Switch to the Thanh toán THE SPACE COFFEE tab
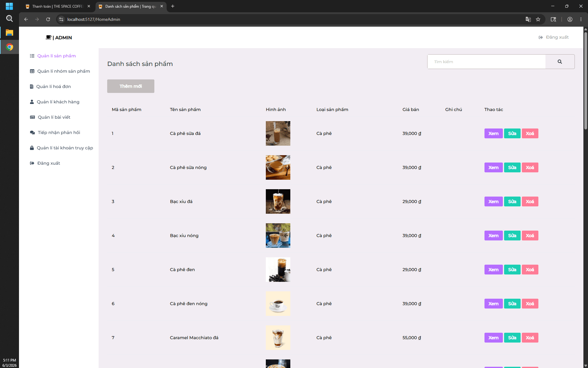 pyautogui.click(x=57, y=6)
